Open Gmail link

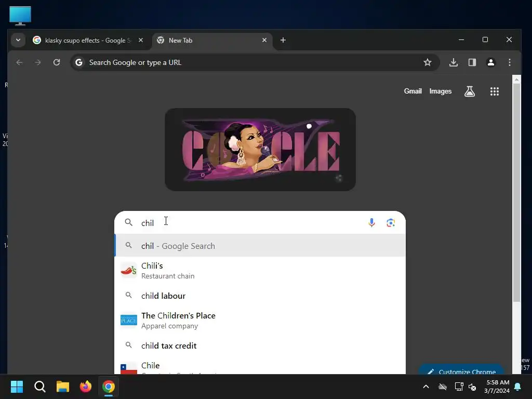tap(413, 91)
